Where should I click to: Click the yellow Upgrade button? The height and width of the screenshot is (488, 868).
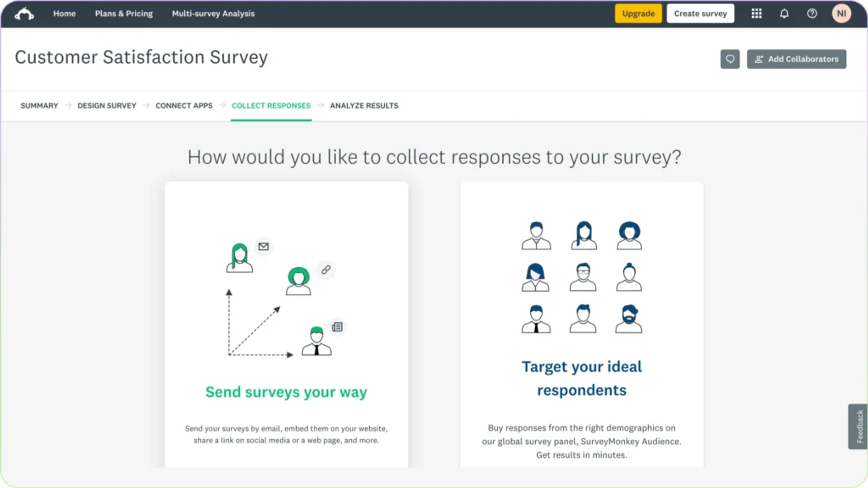pyautogui.click(x=638, y=14)
